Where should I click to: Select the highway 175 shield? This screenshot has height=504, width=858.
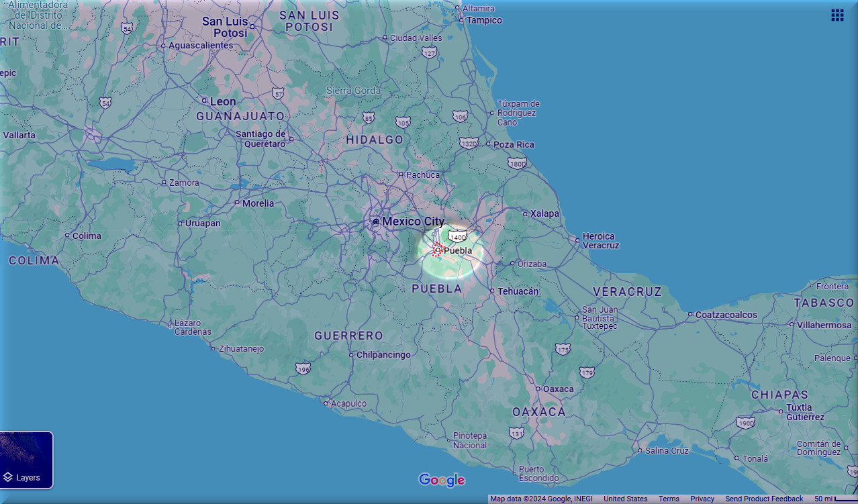pyautogui.click(x=563, y=349)
